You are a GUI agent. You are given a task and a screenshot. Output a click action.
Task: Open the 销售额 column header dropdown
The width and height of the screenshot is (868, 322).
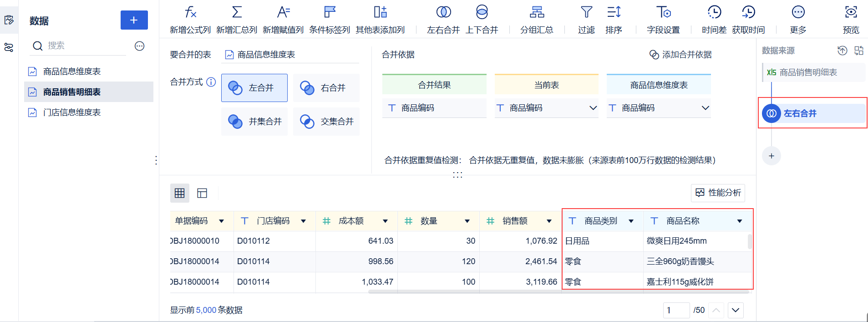549,221
